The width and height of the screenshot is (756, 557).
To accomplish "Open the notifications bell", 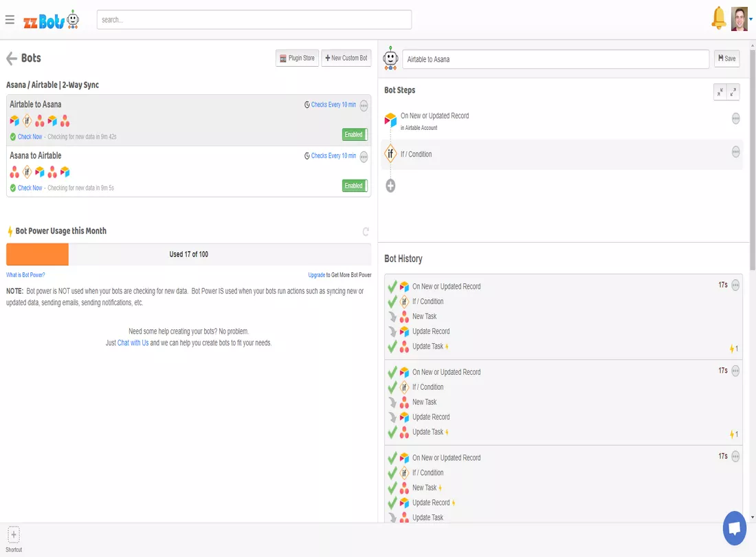I will (x=718, y=19).
